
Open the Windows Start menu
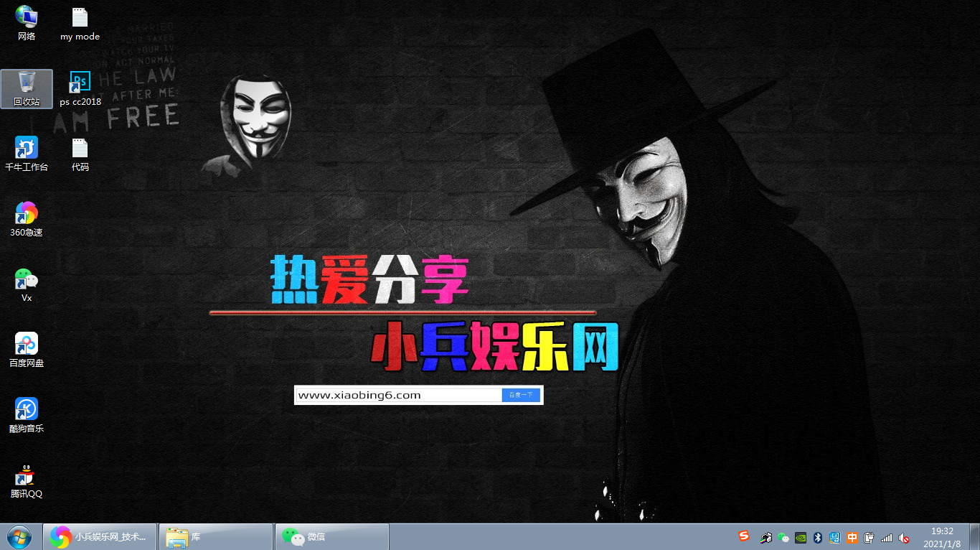coord(19,536)
